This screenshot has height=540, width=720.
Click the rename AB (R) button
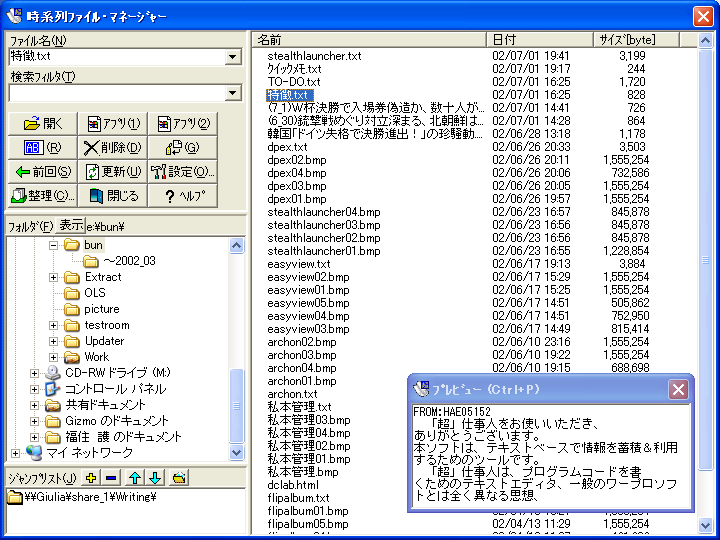[x=43, y=147]
